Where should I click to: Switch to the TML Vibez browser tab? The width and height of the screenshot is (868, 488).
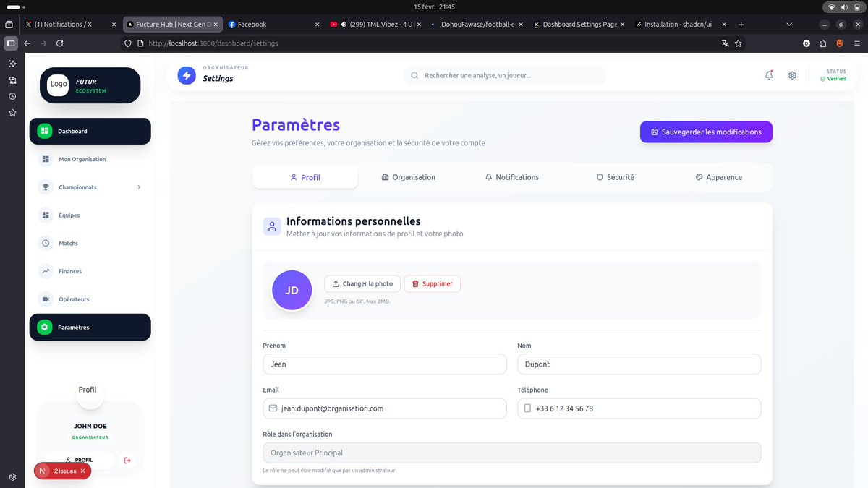click(373, 24)
